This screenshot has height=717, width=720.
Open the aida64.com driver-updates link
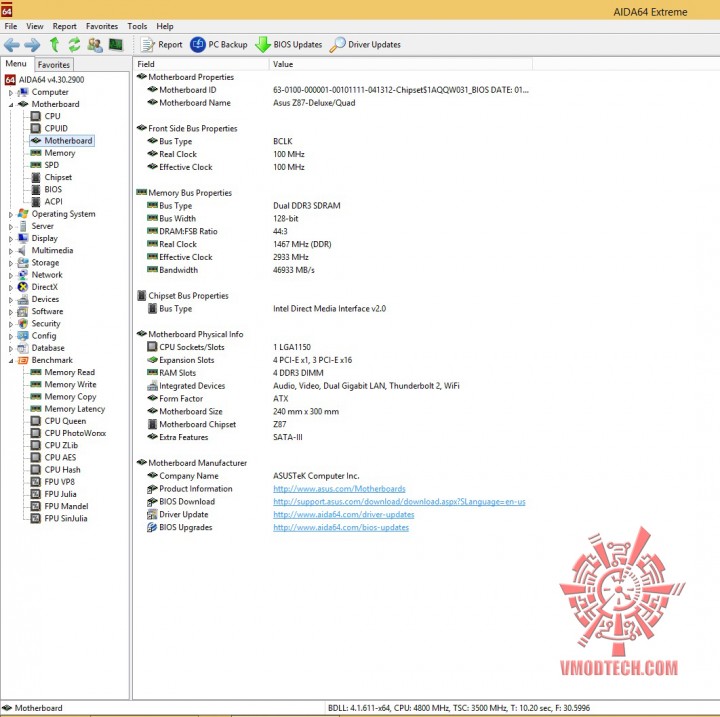click(x=344, y=514)
